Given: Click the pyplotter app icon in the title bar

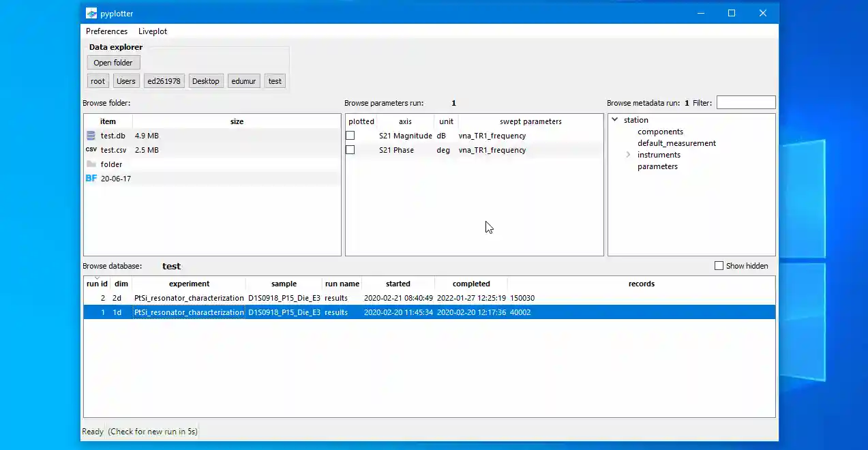Looking at the screenshot, I should tap(91, 13).
